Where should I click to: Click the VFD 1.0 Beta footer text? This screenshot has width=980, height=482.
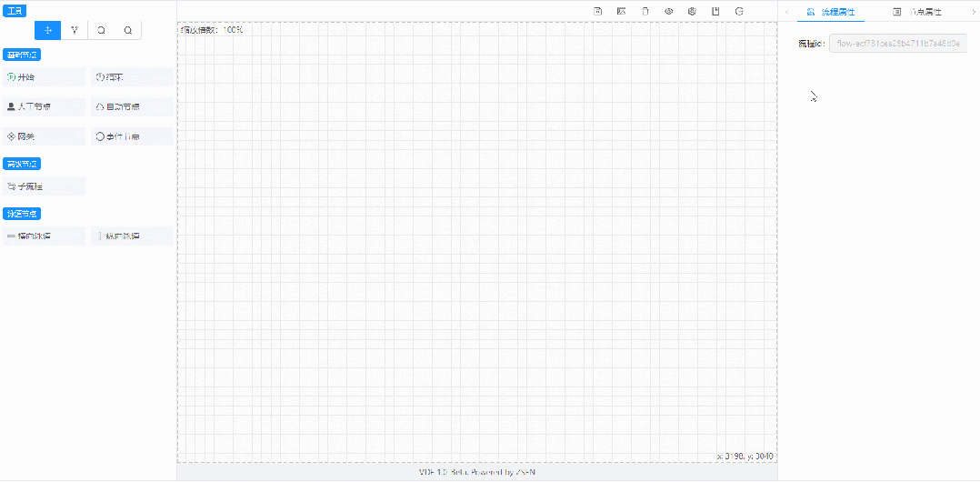(477, 472)
